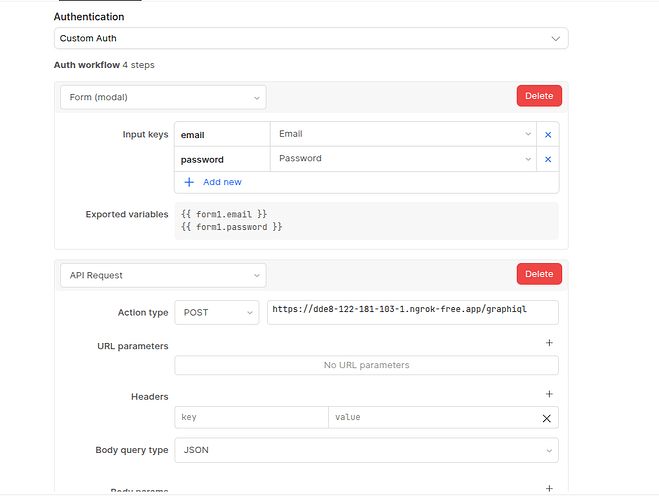659x500 pixels.
Task: Open the Custom Auth authentication dropdown
Action: [311, 38]
